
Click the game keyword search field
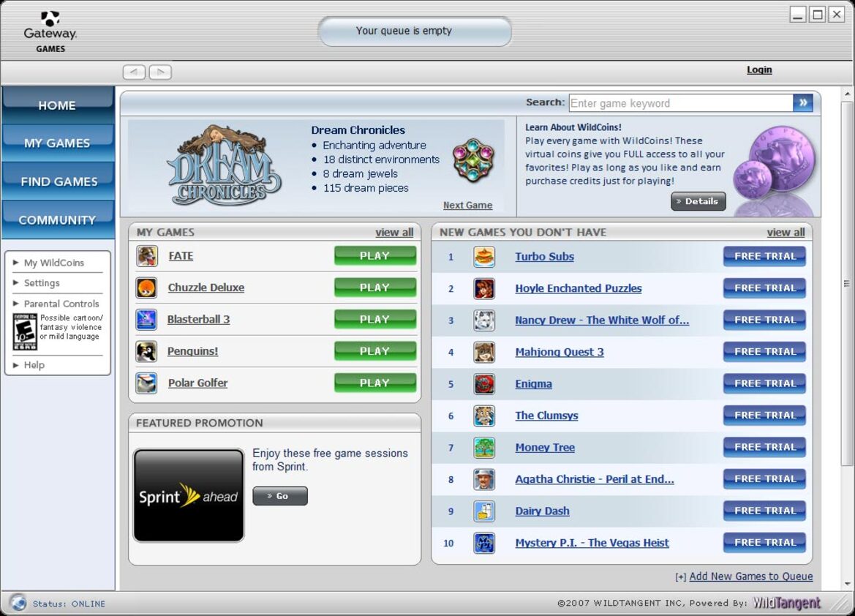[x=681, y=102]
